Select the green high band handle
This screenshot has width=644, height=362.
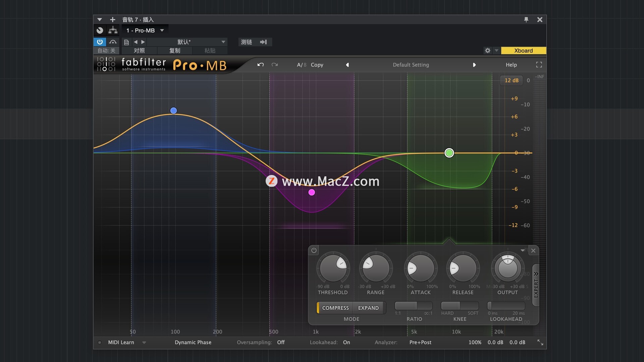pyautogui.click(x=449, y=153)
